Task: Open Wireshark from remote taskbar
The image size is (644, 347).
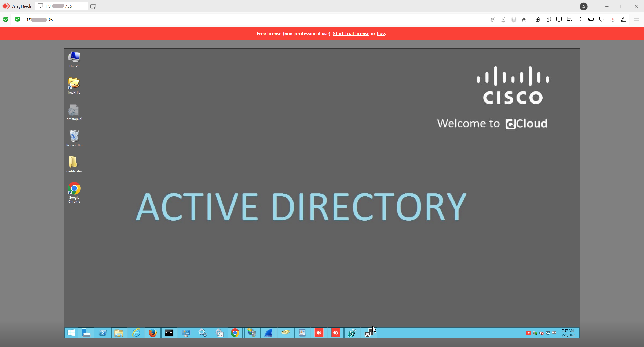Action: tap(268, 333)
